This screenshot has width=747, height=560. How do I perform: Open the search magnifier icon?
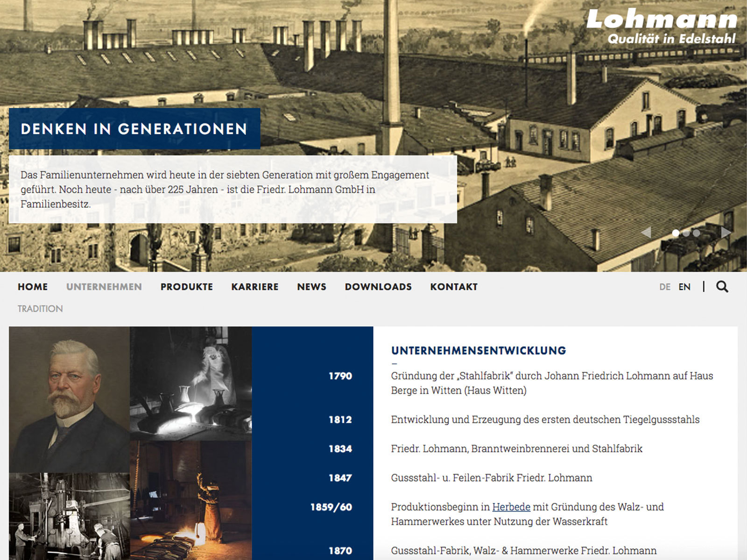(x=722, y=287)
